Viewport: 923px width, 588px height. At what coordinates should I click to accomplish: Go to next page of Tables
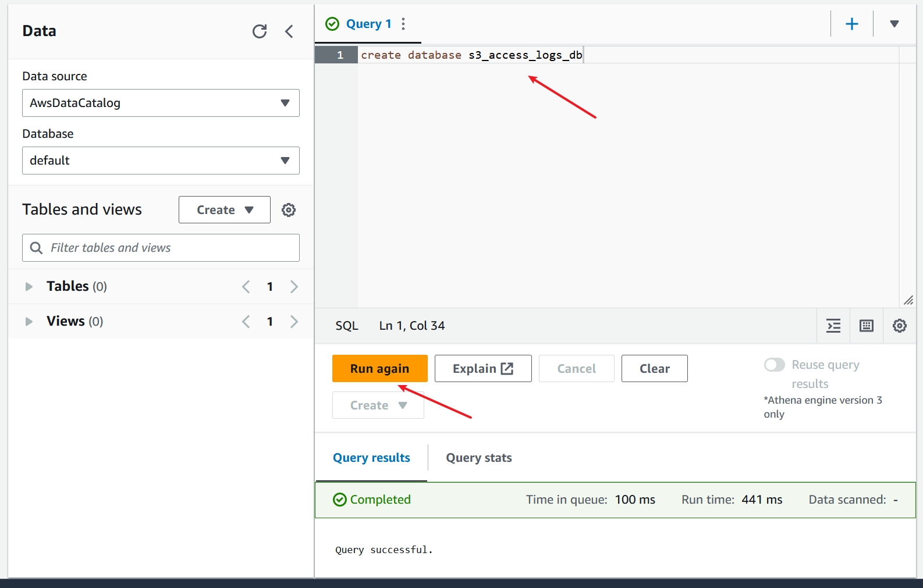tap(294, 287)
